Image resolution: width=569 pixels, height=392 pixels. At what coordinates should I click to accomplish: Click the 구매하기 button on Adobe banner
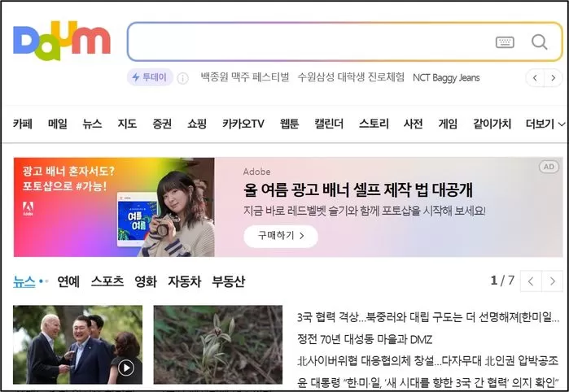[281, 236]
